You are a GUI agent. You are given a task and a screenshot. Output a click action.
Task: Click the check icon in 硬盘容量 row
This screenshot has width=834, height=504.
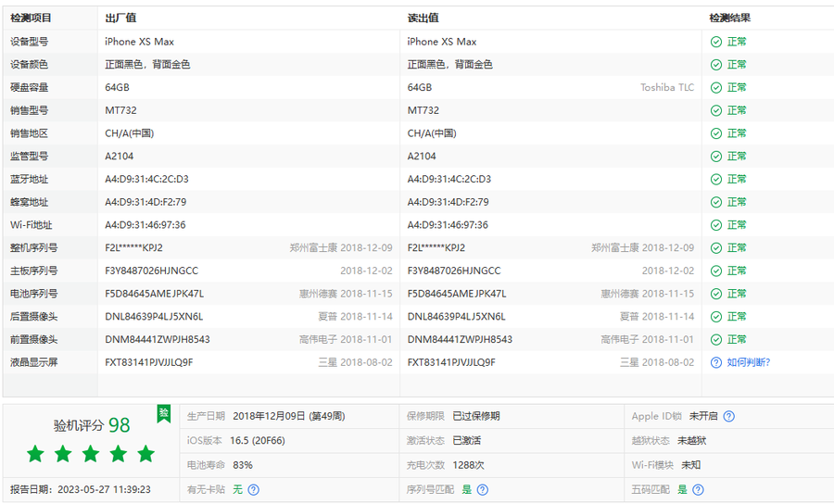pos(716,88)
